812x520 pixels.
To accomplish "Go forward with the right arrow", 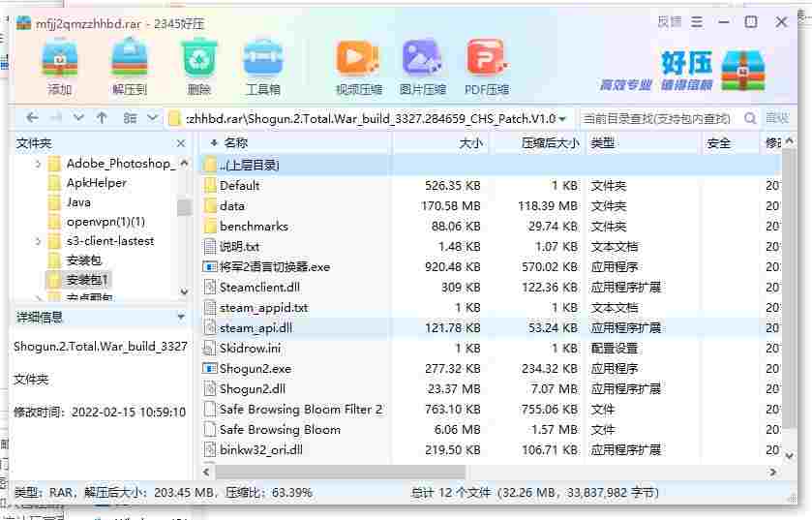I will [56, 118].
